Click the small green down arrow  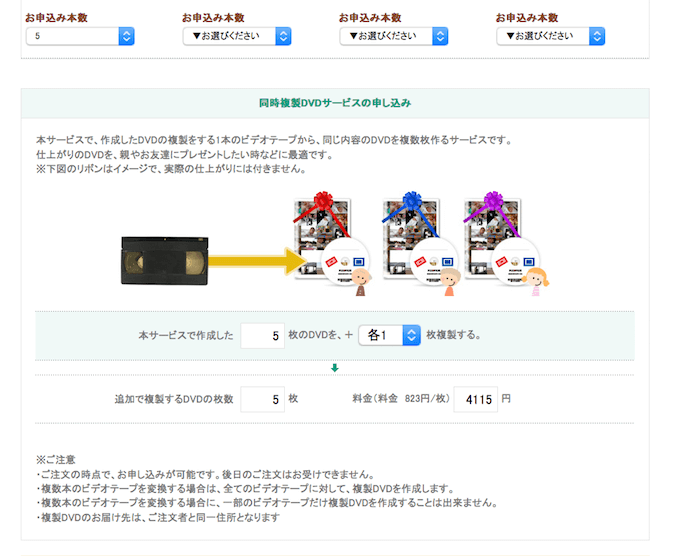pos(334,368)
